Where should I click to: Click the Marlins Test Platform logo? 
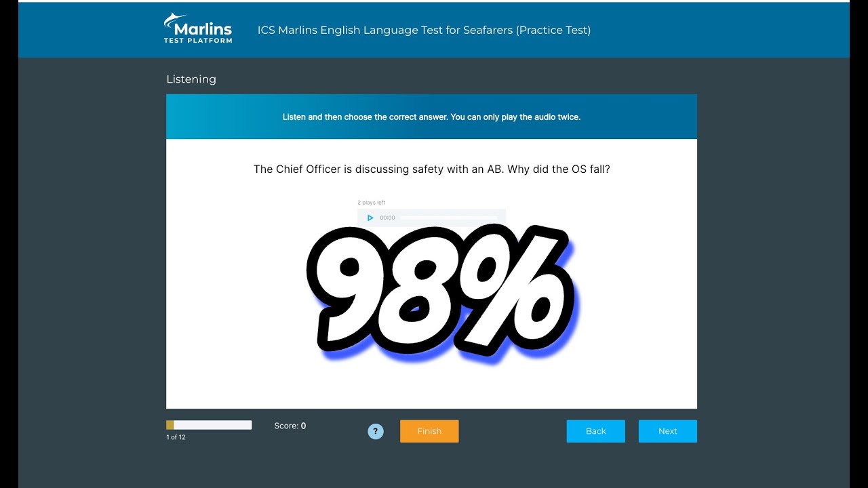tap(197, 28)
